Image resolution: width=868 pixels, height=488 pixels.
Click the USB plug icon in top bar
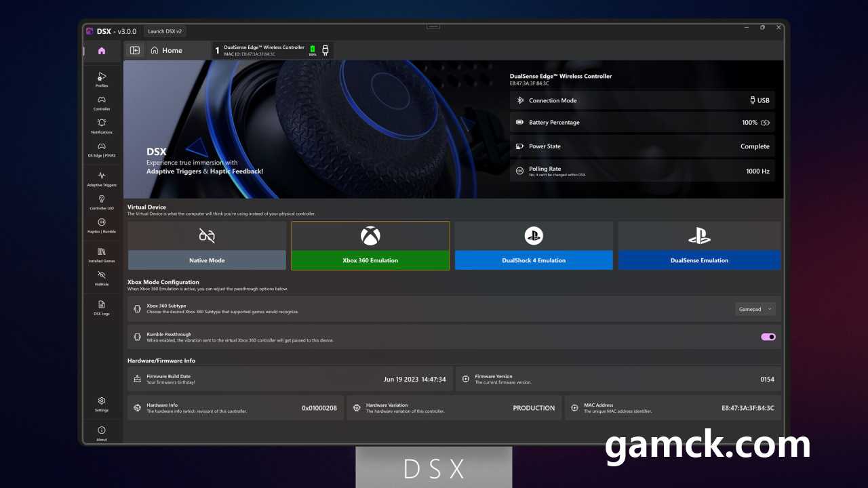325,49
